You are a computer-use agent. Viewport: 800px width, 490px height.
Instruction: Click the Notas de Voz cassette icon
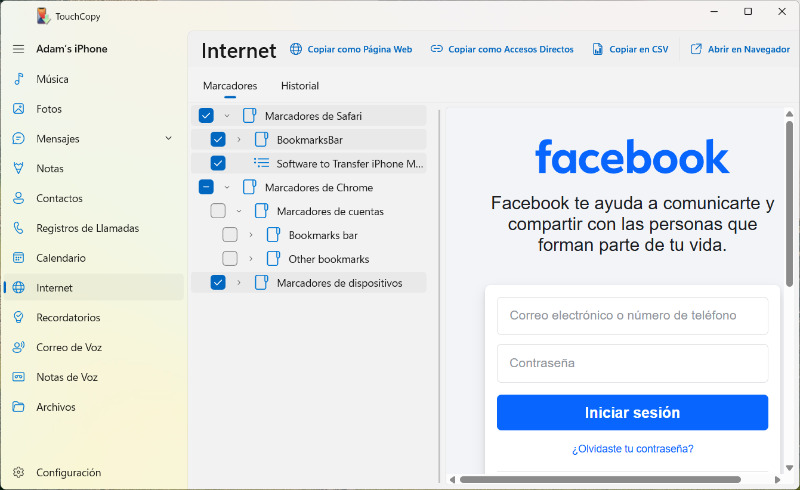(x=18, y=377)
